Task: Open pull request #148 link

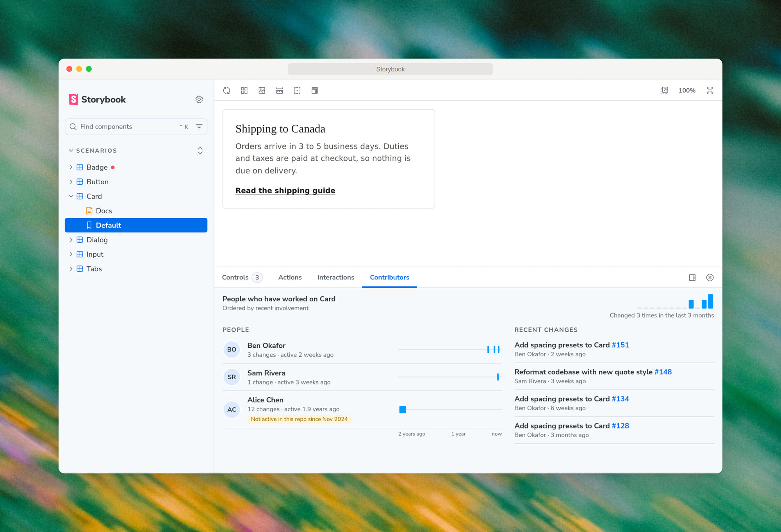Action: tap(663, 372)
